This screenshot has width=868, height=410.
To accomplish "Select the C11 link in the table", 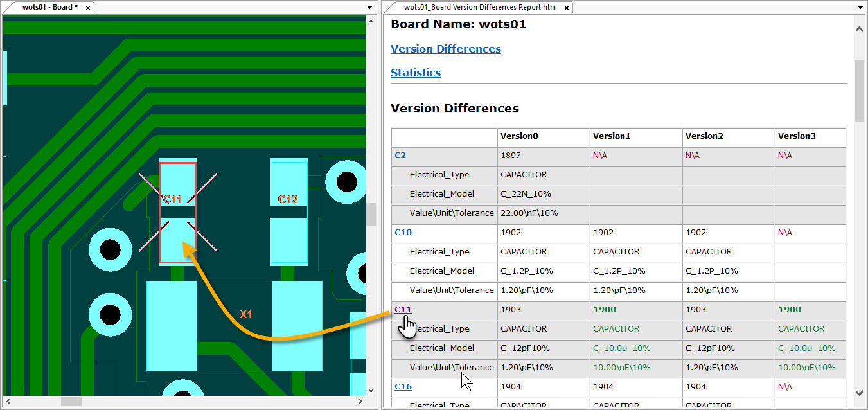I will tap(403, 309).
